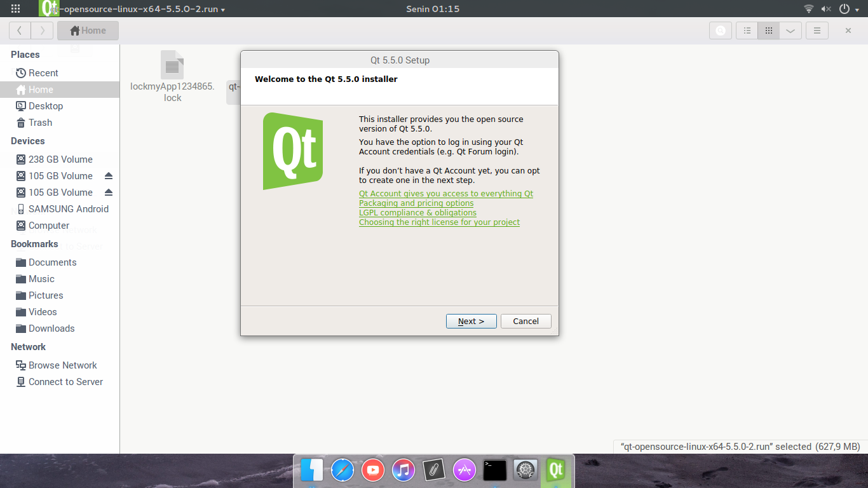Open 'Qt Account gives you access to everything Qt' link
The height and width of the screenshot is (488, 868).
[x=446, y=194]
